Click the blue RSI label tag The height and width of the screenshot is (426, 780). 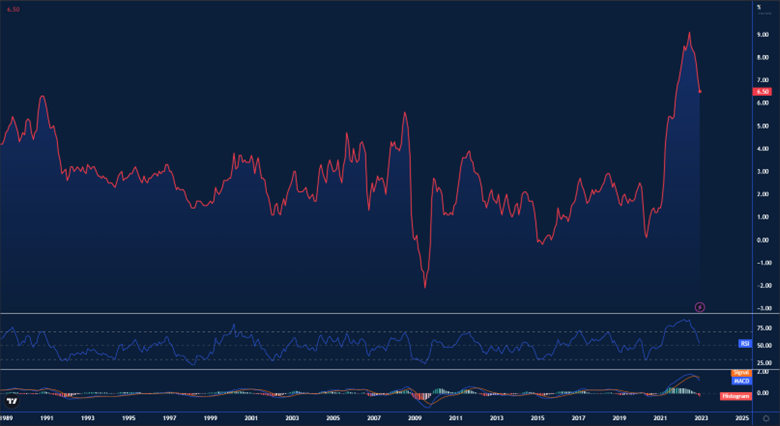(744, 343)
